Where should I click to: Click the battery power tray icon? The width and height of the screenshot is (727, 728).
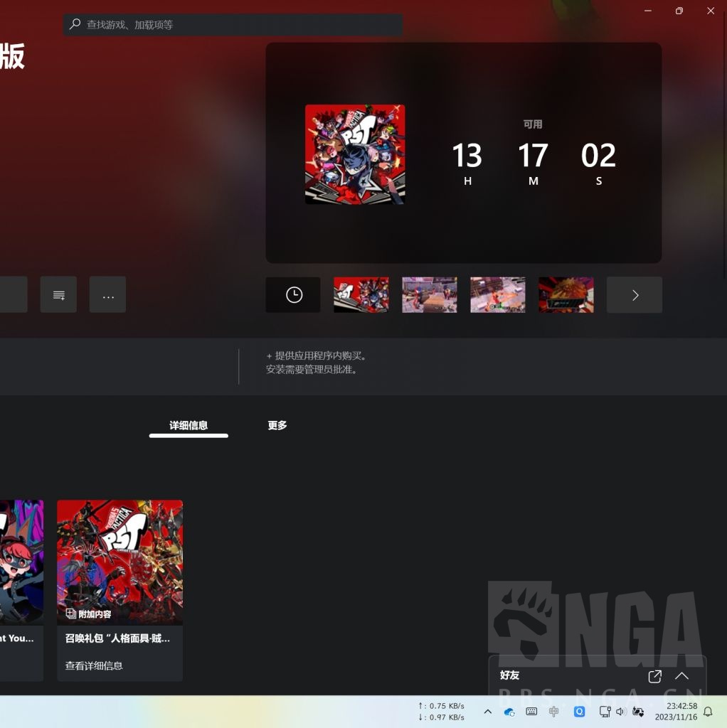point(638,711)
